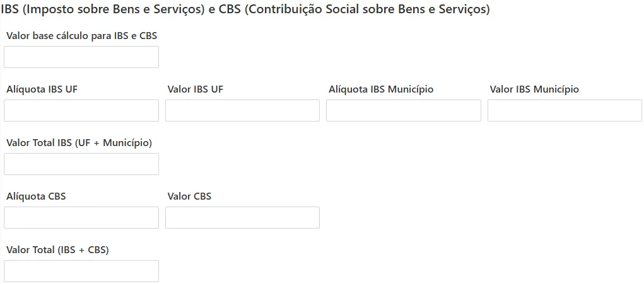Click the "Valor base cálculo para IBS e CBS" label
The image size is (644, 284).
click(x=81, y=36)
